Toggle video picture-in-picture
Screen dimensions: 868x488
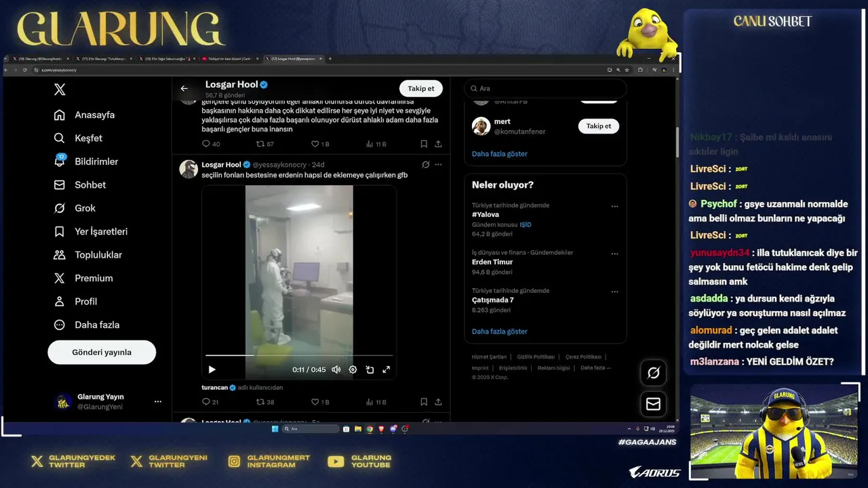[370, 369]
